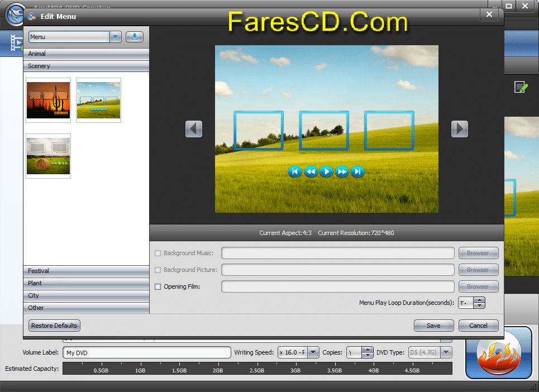
Task: Click the burn disc flame button
Action: (499, 353)
